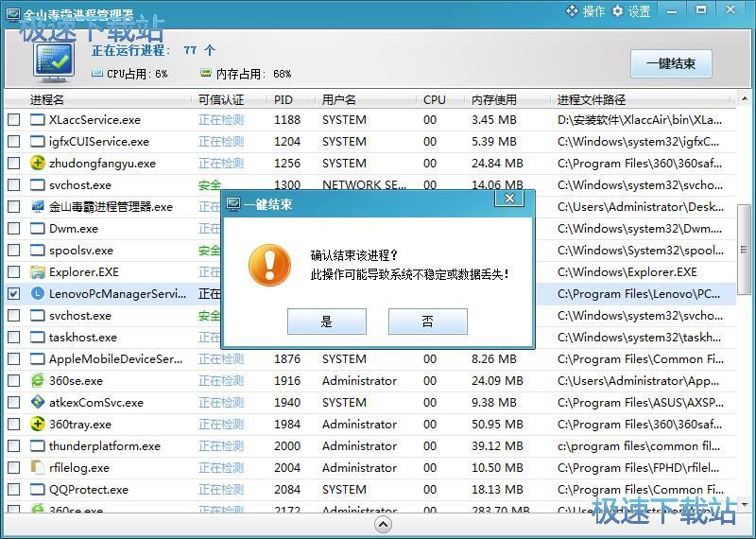Check the spoolsv.exe checkbox
Viewport: 756px width, 539px height.
pyautogui.click(x=14, y=250)
